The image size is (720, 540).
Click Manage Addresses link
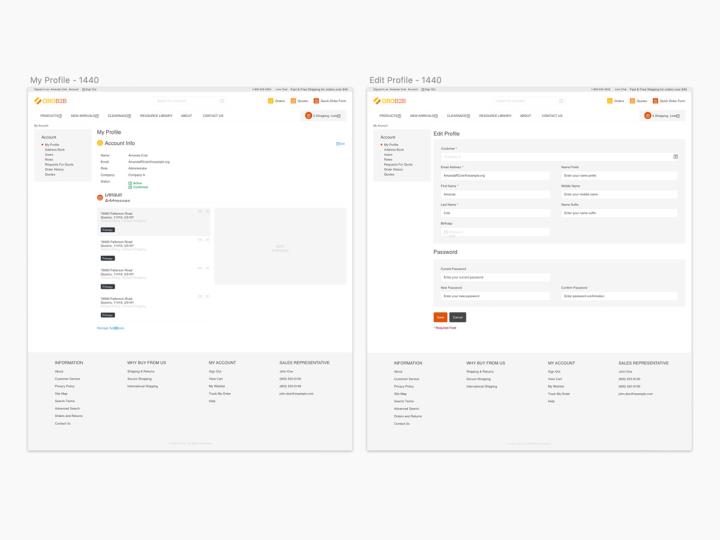pyautogui.click(x=110, y=328)
